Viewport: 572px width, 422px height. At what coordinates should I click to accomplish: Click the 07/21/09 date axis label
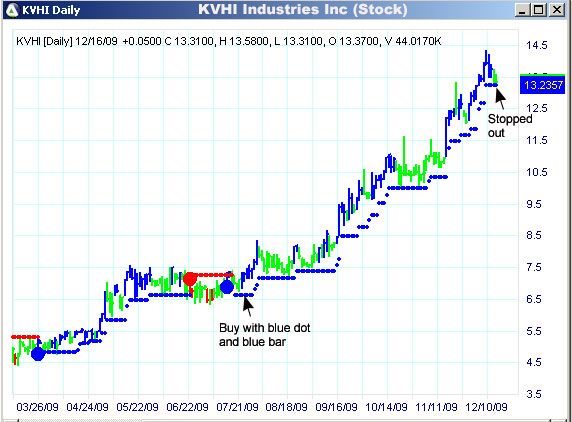pos(237,407)
